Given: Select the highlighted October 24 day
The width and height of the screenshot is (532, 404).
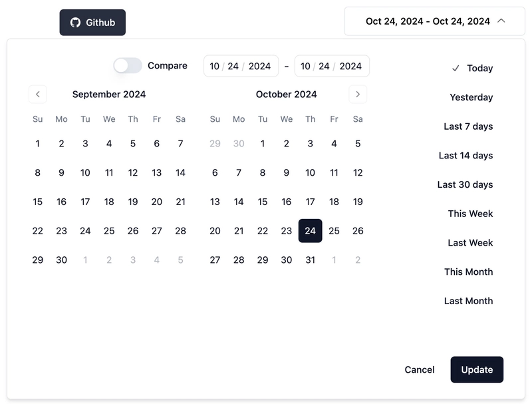Looking at the screenshot, I should coord(310,231).
